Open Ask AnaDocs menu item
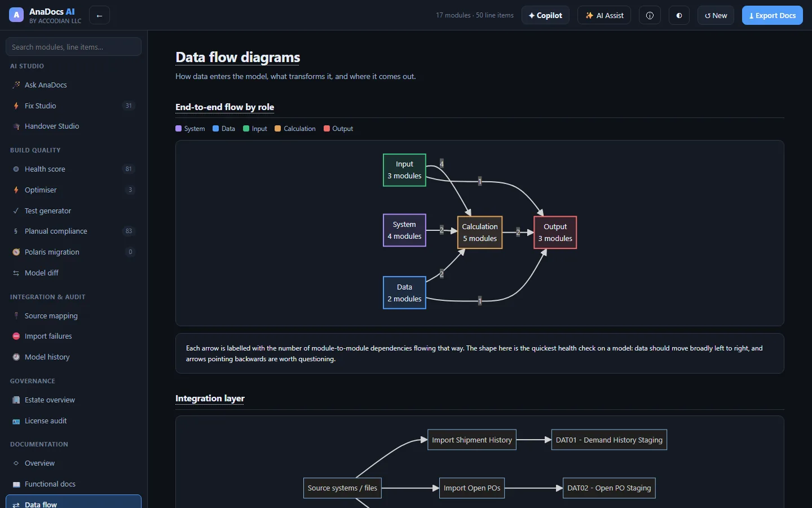Screen dimensions: 812x508 tap(73, 85)
